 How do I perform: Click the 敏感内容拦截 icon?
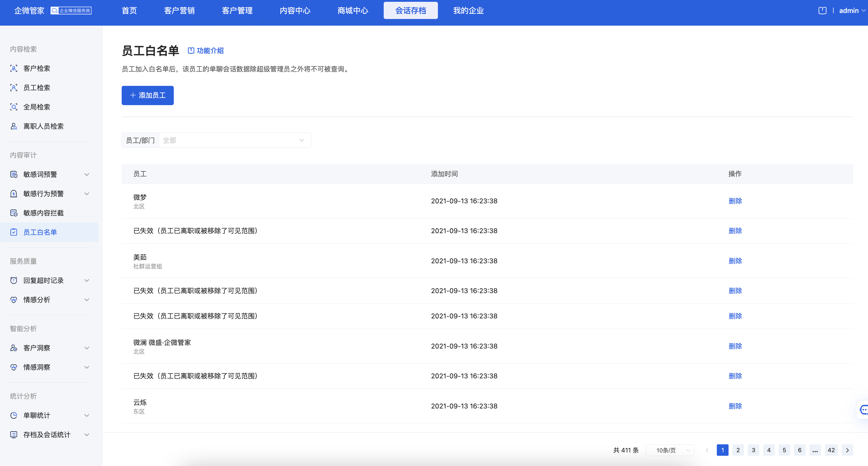(x=14, y=213)
